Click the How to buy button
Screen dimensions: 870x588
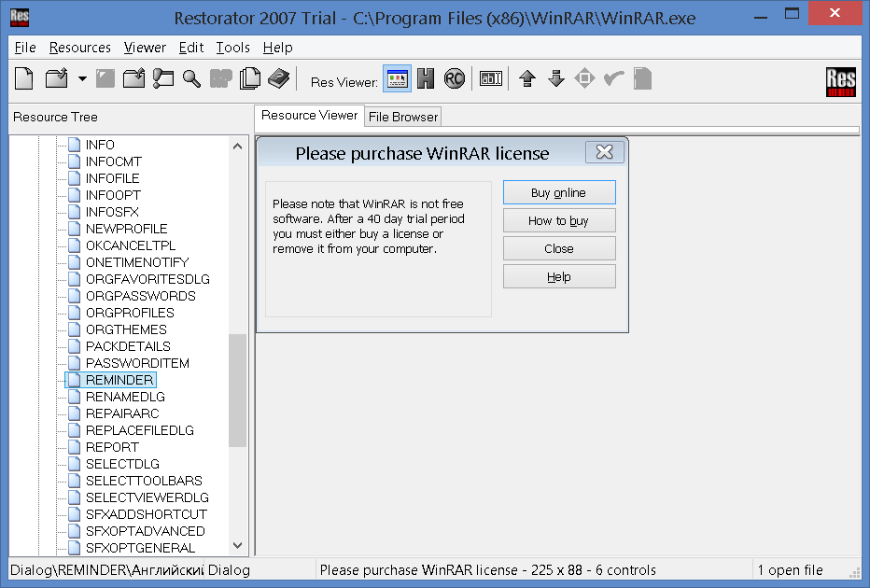(559, 221)
